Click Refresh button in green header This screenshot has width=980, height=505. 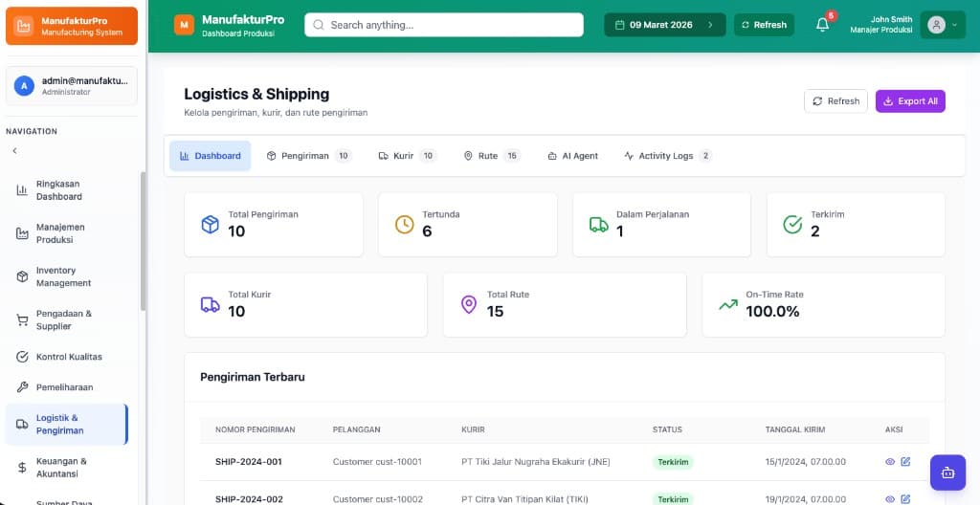(x=764, y=25)
